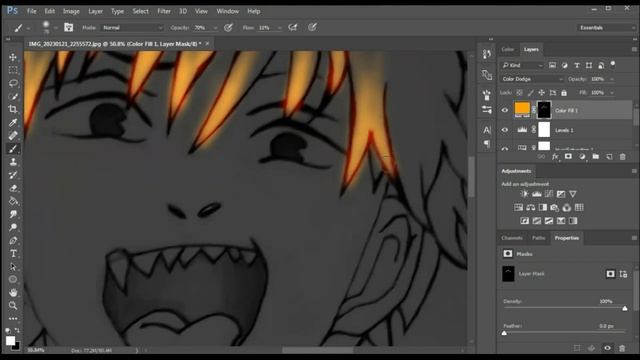This screenshot has height=360, width=640.
Task: Select the Lasso tool
Action: [x=13, y=83]
